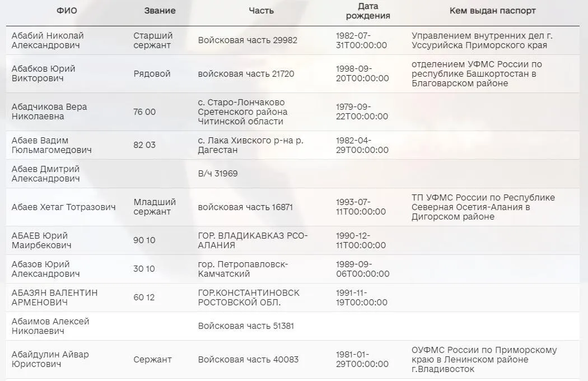The image size is (588, 381).
Task: Select the name АБАЗЯН ВАЛЕНТИН АРМЕНОВИЧ
Action: [x=54, y=298]
